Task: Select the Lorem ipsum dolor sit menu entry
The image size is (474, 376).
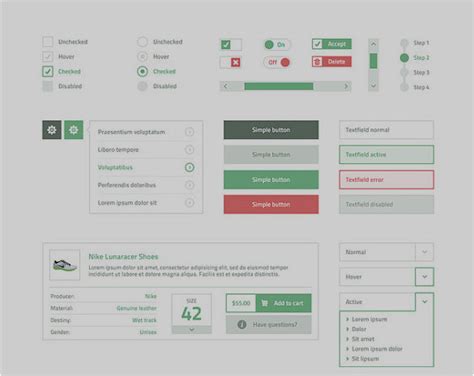Action: coord(146,203)
